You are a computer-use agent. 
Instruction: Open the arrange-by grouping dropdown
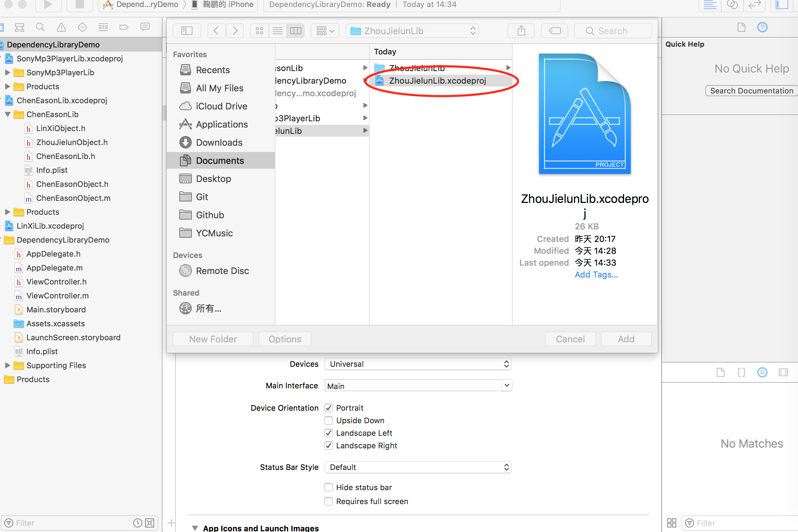click(325, 31)
